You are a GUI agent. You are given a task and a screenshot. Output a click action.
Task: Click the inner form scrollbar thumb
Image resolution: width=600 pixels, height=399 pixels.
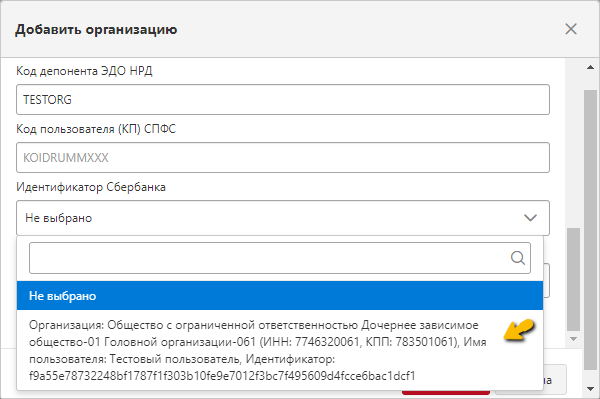pos(574,279)
